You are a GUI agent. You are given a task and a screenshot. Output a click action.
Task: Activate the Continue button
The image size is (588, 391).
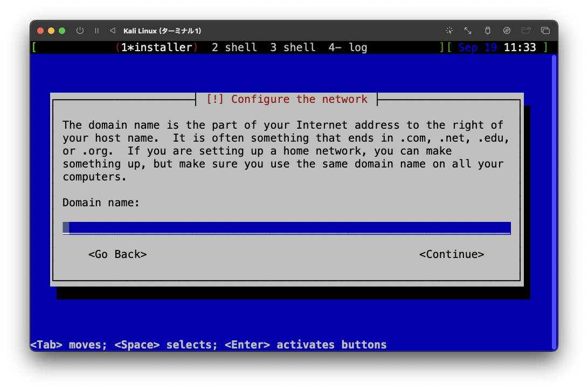(452, 254)
